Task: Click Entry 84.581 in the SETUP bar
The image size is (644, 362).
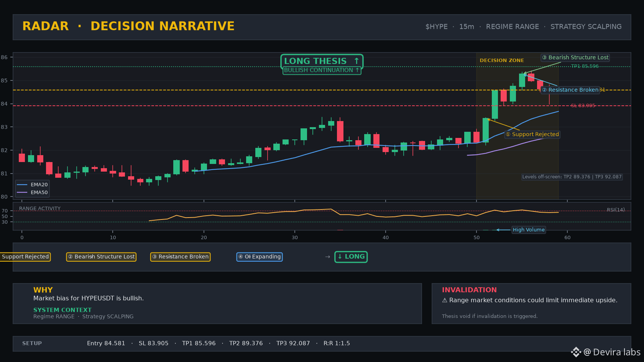Action: tap(106, 344)
